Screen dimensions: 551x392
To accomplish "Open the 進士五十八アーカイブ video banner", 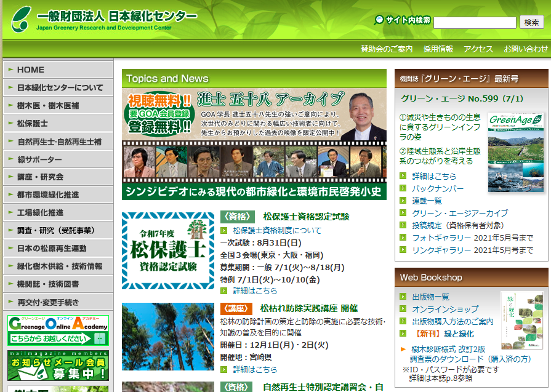I will click(254, 144).
